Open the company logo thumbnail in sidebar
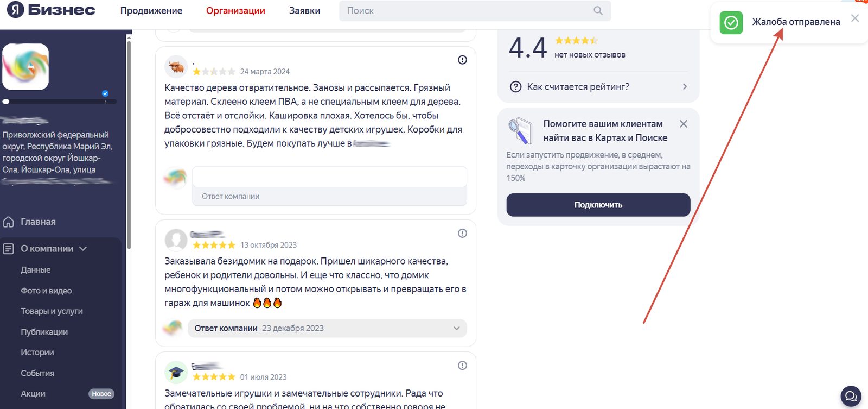 tap(25, 67)
